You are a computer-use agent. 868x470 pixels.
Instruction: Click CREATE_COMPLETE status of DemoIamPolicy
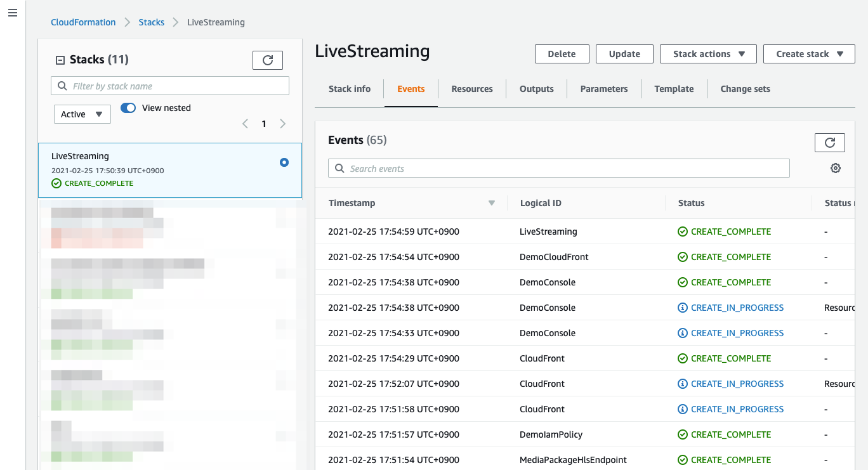click(x=731, y=434)
